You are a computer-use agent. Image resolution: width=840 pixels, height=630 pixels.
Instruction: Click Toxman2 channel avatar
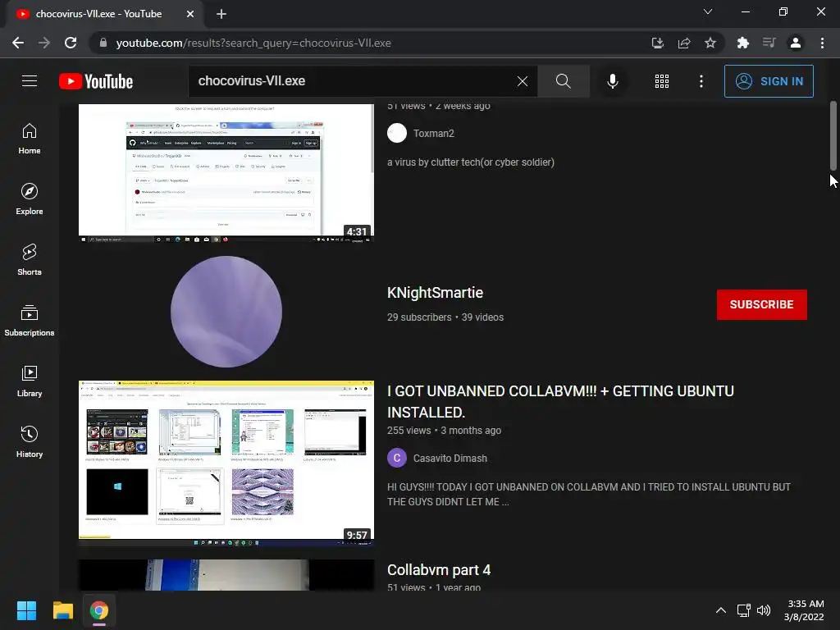pyautogui.click(x=397, y=134)
